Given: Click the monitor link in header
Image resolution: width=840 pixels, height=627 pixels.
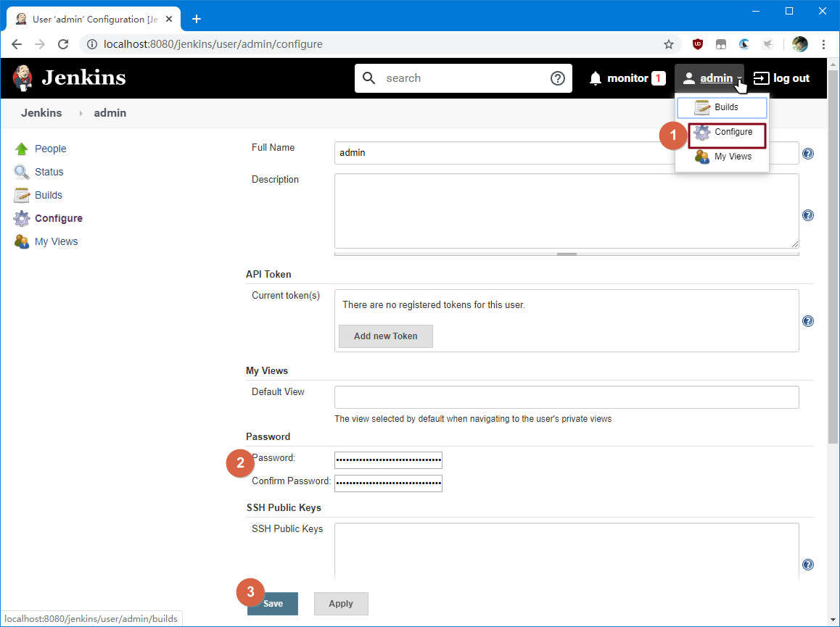Looking at the screenshot, I should [x=627, y=78].
